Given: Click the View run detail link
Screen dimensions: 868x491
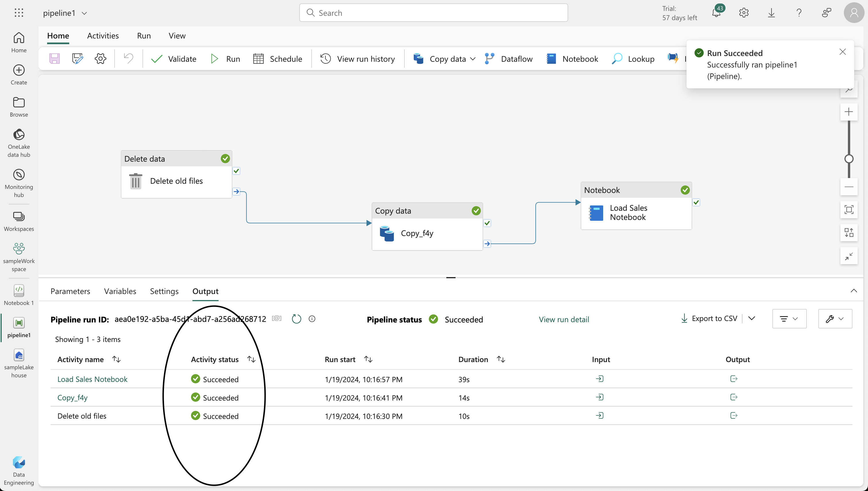Looking at the screenshot, I should (564, 319).
